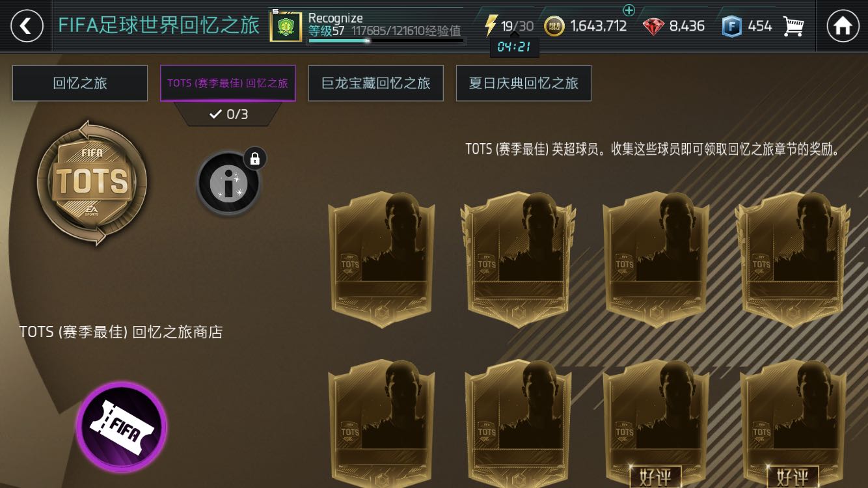Open 巨龙宝藏回忆之旅 tab
Viewport: 868px width, 488px height.
376,83
